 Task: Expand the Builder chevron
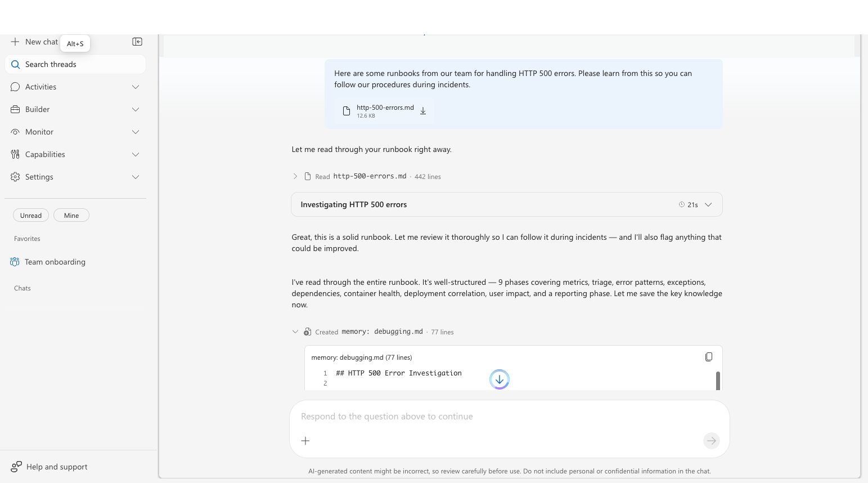point(136,109)
